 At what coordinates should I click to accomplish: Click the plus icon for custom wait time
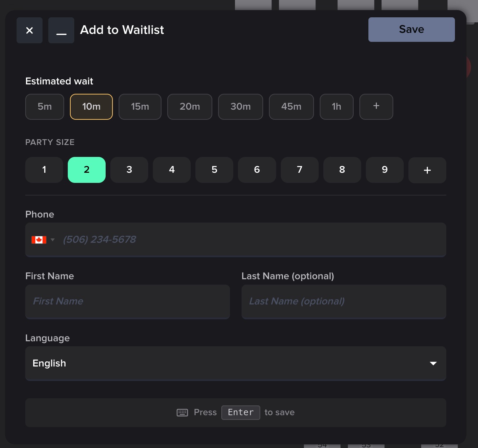(376, 106)
